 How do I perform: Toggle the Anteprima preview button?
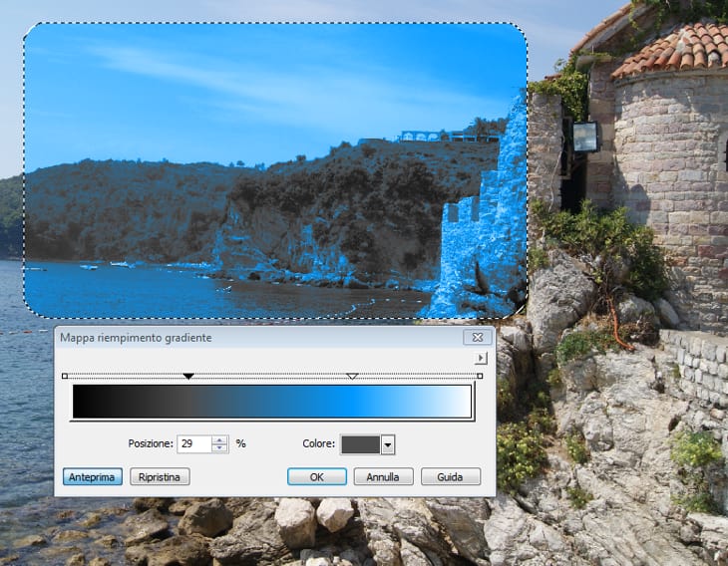point(93,477)
